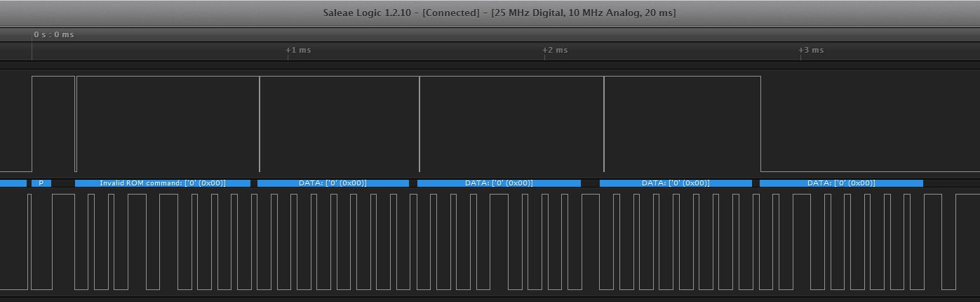Select the +3 ms timeline marker
This screenshot has width=980, height=302.
pyautogui.click(x=811, y=50)
